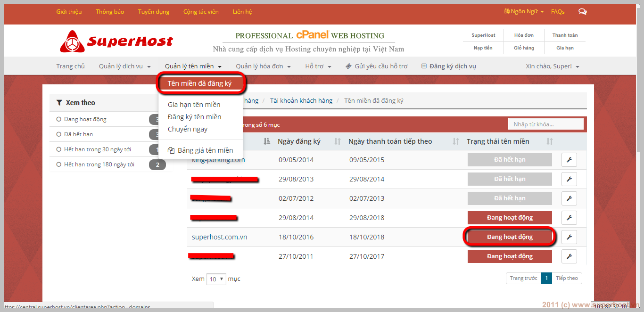
Task: Open Đăng ký dịch vụ
Action: pos(448,66)
